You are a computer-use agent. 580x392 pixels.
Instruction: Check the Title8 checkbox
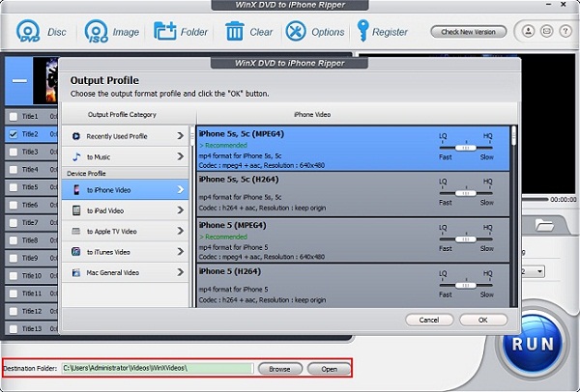coord(14,240)
